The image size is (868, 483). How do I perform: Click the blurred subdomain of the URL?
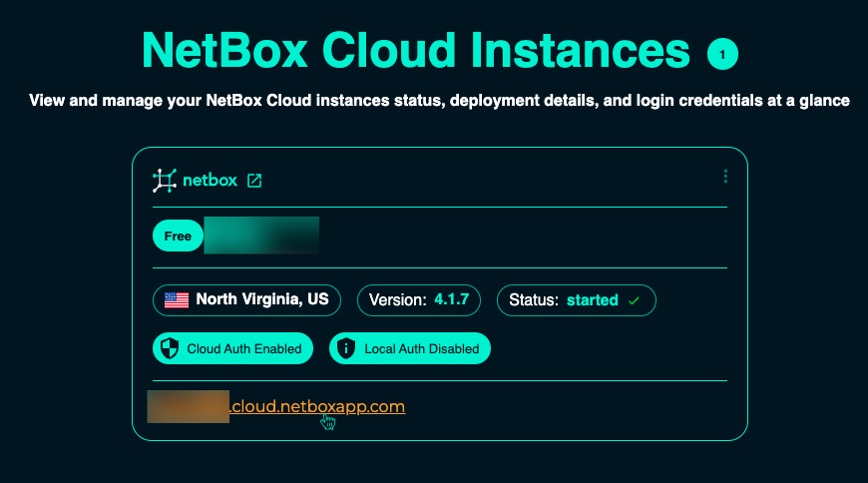(x=189, y=406)
